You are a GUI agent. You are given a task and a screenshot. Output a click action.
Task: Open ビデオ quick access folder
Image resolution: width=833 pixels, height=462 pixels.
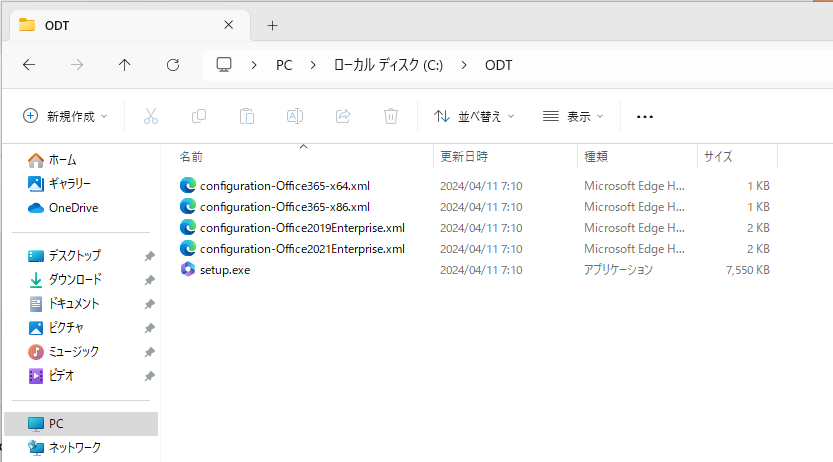[51, 375]
